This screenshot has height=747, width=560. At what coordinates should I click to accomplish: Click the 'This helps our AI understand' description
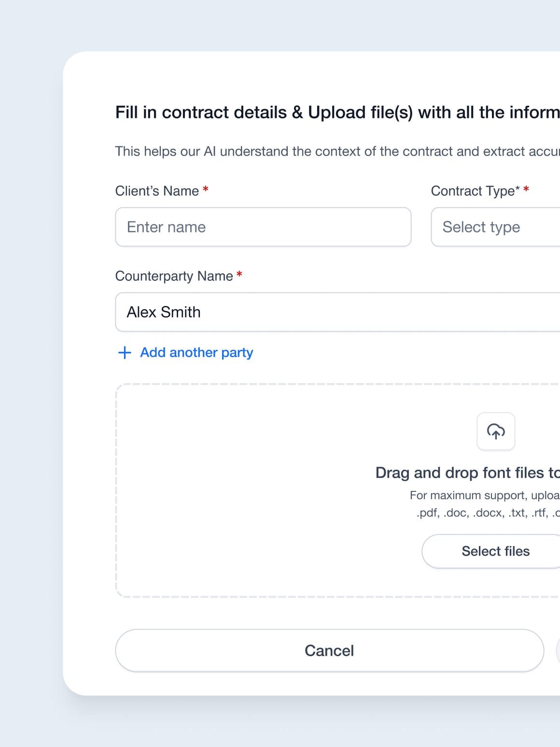pos(337,152)
